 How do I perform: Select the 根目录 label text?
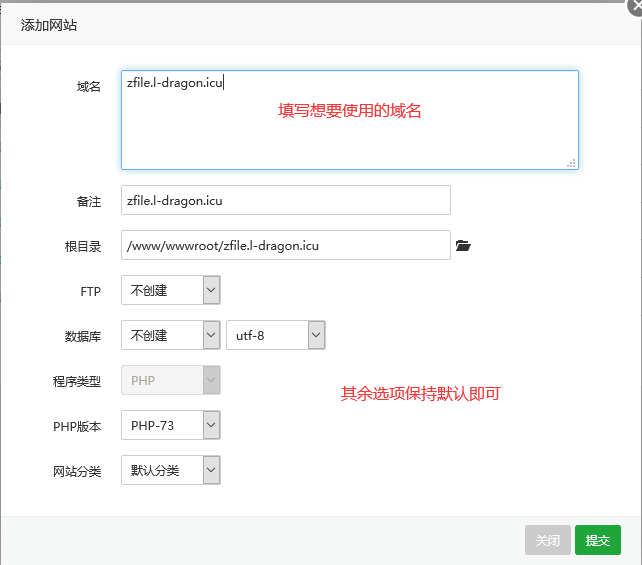(83, 246)
